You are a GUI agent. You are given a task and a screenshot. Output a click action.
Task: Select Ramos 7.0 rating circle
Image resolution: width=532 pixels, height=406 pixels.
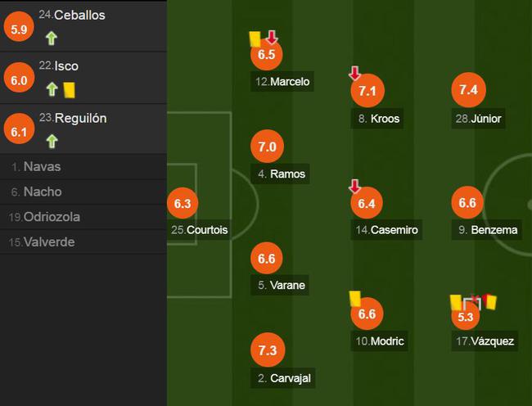[267, 147]
